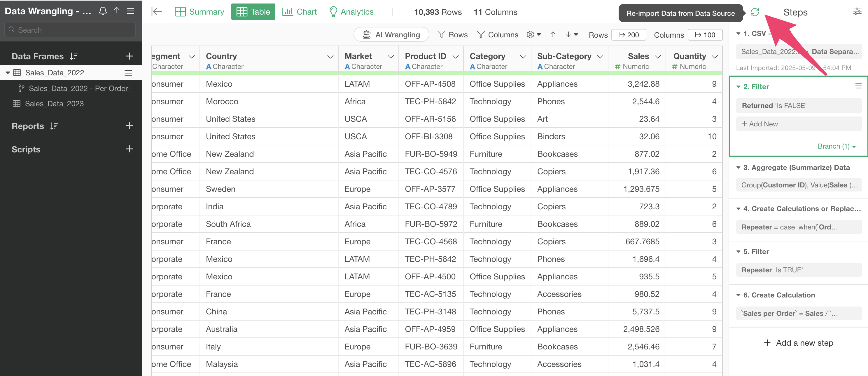Viewport: 868px width, 376px height.
Task: Switch to the Analytics view
Action: (351, 12)
